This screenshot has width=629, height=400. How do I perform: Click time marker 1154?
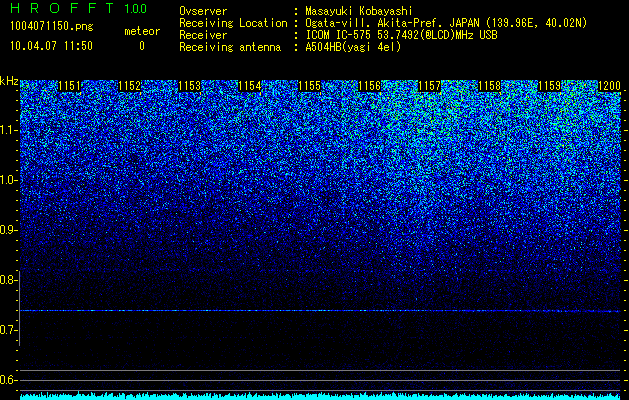coord(250,86)
